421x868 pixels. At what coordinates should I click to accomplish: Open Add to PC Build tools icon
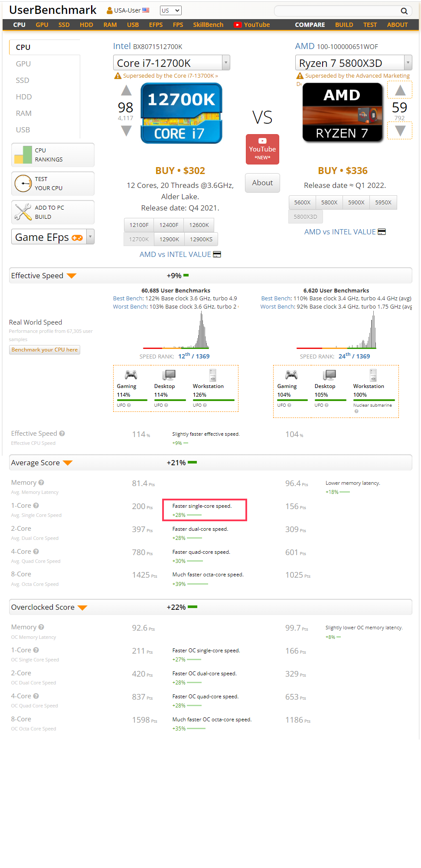click(x=23, y=212)
